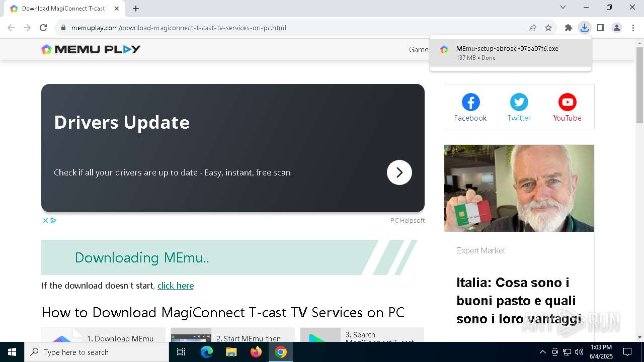Open the volume speaker icon
Viewport: 644px width, 362px height.
(x=579, y=352)
